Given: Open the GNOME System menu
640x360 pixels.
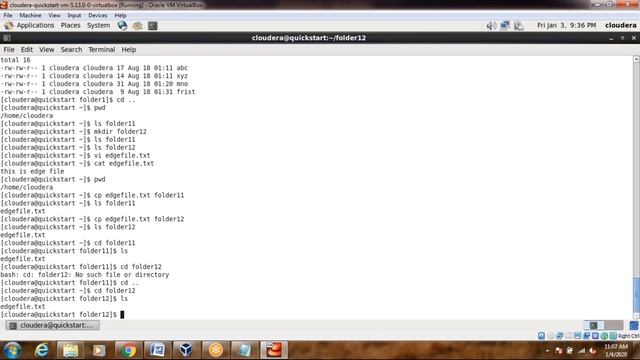Looking at the screenshot, I should [98, 25].
